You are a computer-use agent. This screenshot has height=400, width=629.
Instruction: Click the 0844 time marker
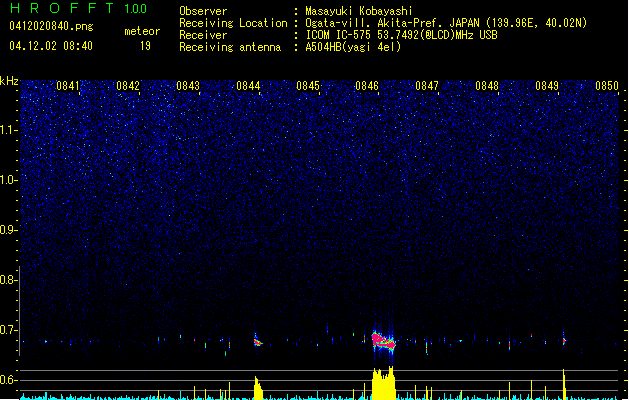pos(248,86)
